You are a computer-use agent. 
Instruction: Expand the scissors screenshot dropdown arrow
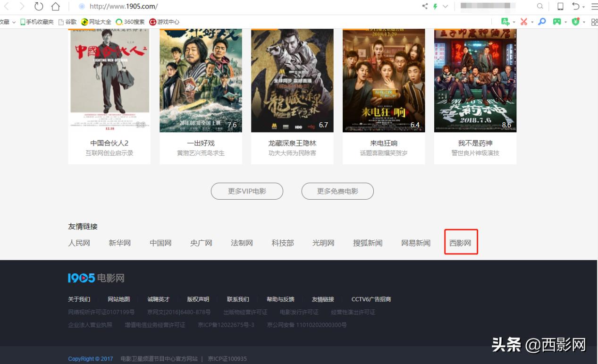point(532,22)
